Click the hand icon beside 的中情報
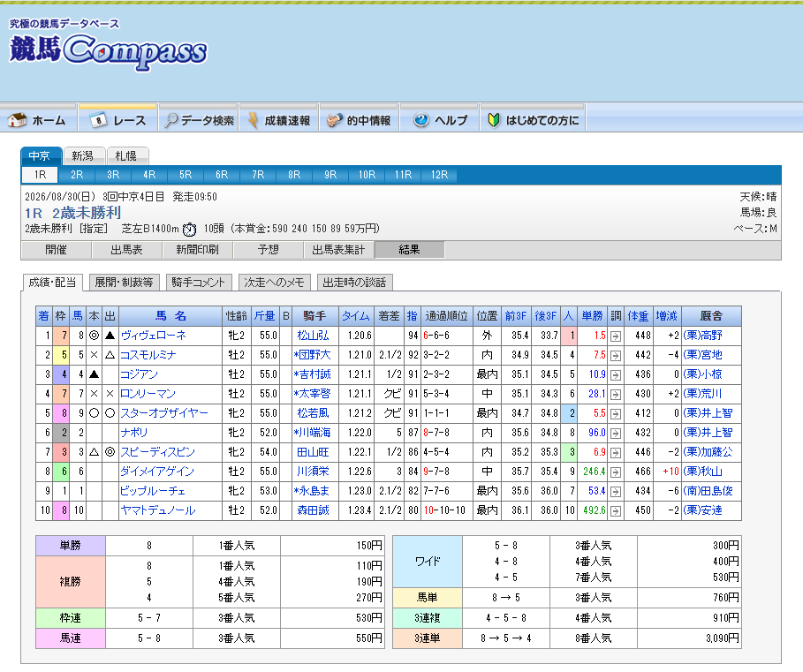Viewport: 803px width, 672px height. click(335, 120)
